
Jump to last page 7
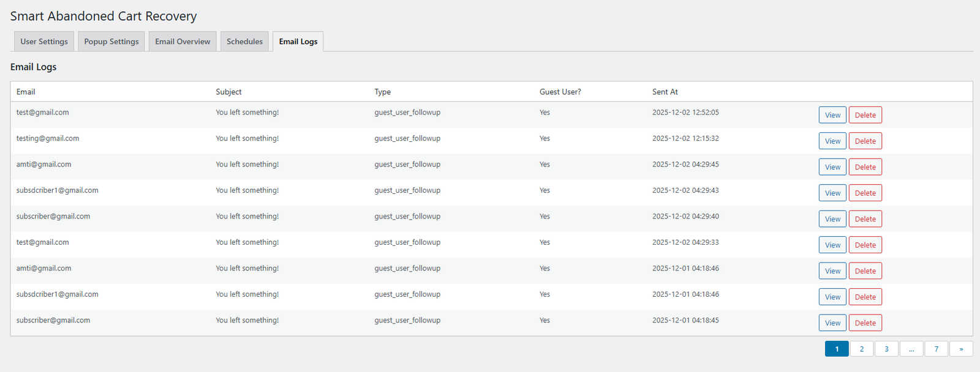coord(936,349)
